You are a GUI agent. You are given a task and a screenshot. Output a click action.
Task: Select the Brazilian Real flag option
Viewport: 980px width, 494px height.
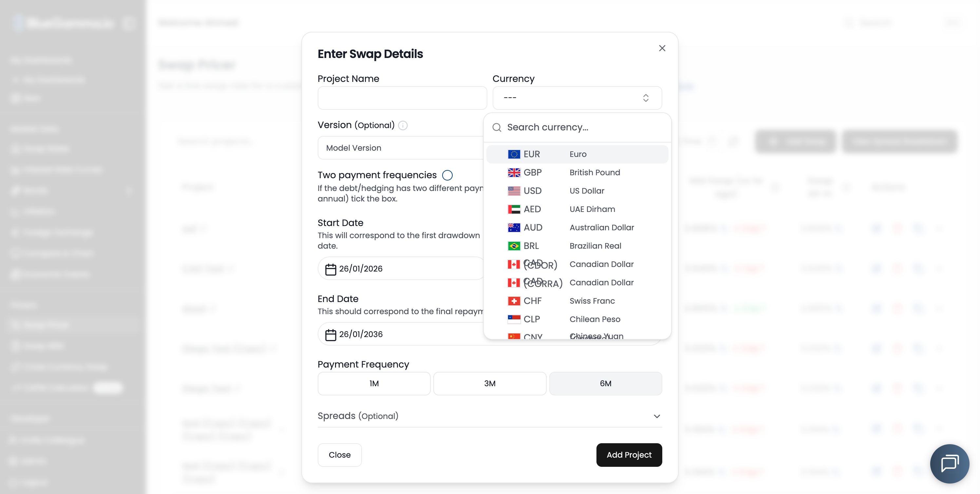[514, 246]
